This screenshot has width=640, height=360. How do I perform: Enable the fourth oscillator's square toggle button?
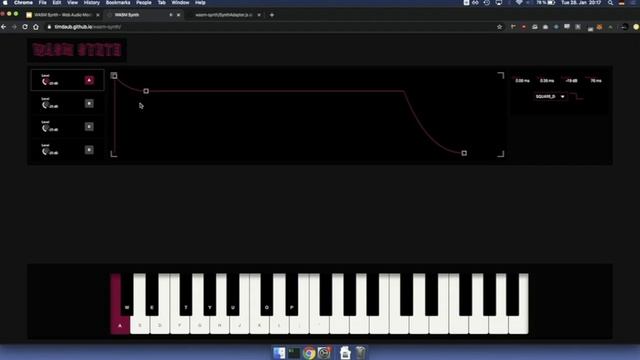(89, 150)
